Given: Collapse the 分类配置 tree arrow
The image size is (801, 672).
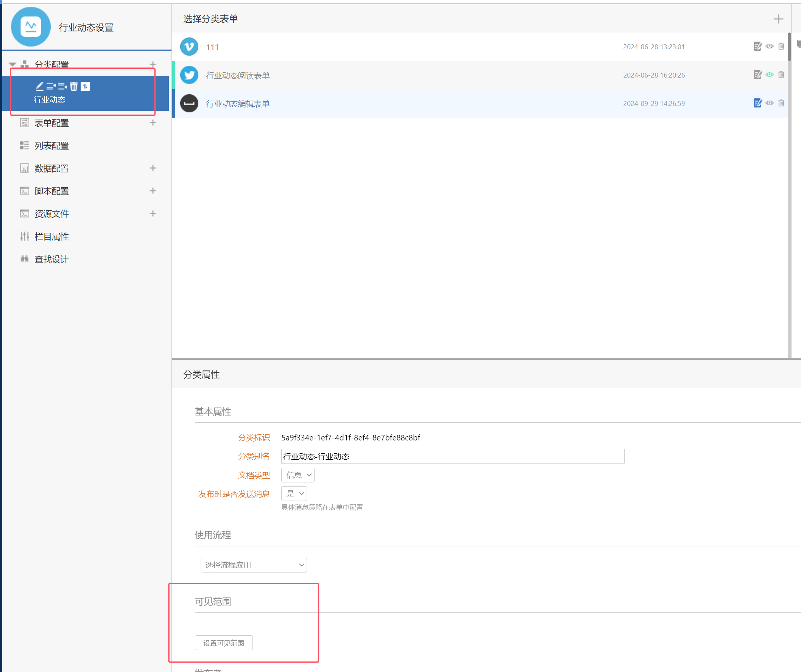Looking at the screenshot, I should pos(12,64).
